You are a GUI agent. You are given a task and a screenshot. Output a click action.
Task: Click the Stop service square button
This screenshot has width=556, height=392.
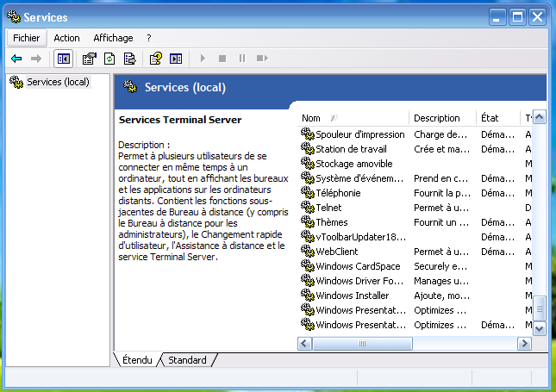[222, 59]
